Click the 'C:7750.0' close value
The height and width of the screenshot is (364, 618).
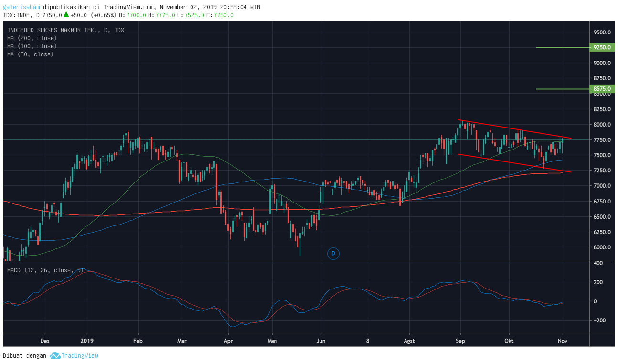[x=220, y=15]
